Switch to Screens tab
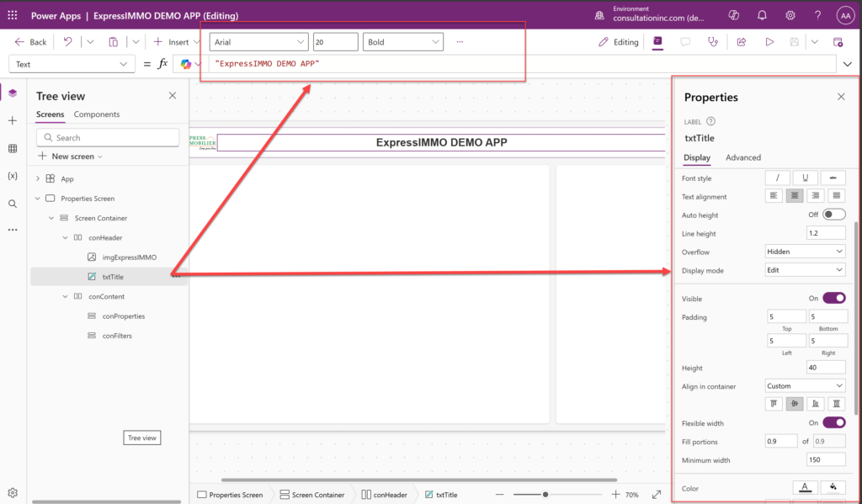862x504 pixels. pos(50,114)
